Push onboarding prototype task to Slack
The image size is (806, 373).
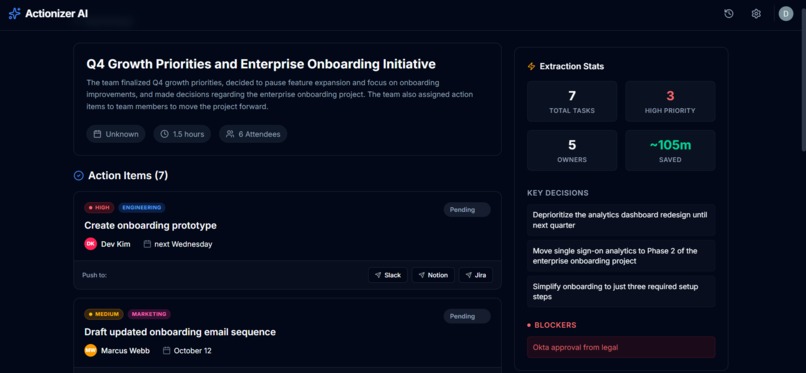click(x=388, y=275)
